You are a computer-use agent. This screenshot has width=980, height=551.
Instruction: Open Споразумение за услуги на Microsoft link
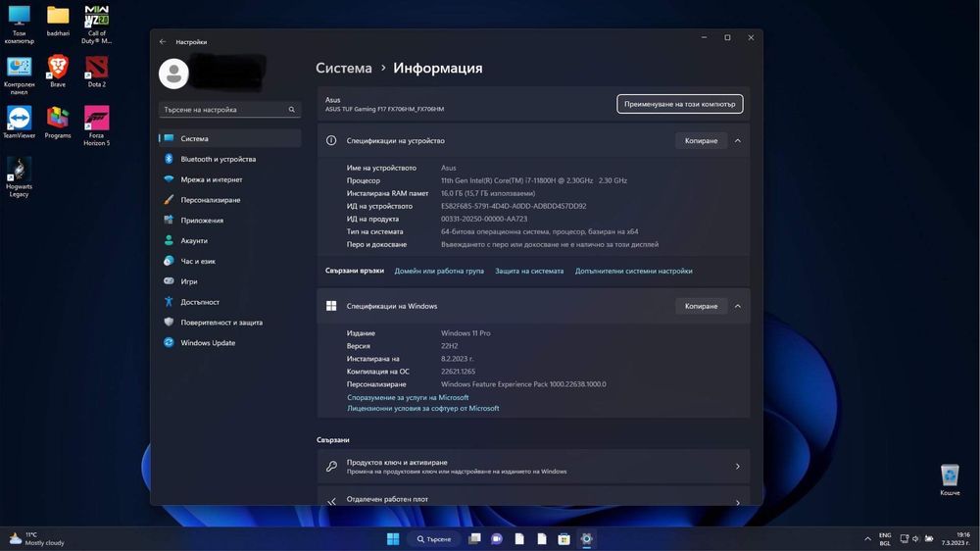point(408,397)
